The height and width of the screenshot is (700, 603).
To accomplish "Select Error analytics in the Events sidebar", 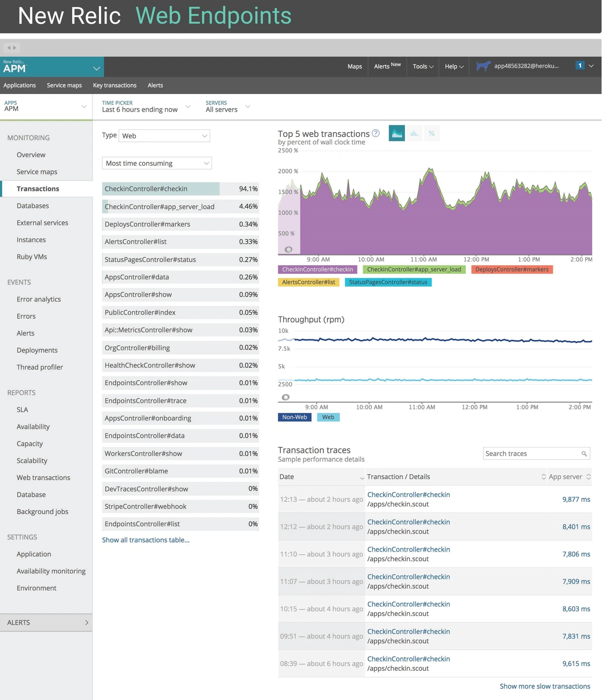I will pyautogui.click(x=39, y=299).
